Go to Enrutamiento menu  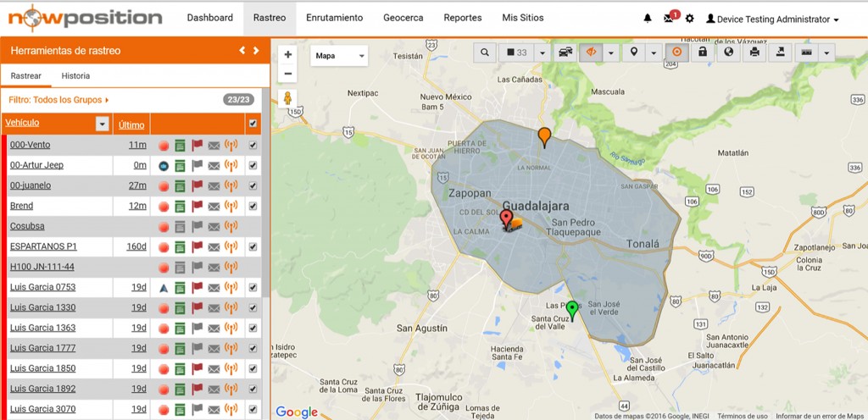coord(334,18)
